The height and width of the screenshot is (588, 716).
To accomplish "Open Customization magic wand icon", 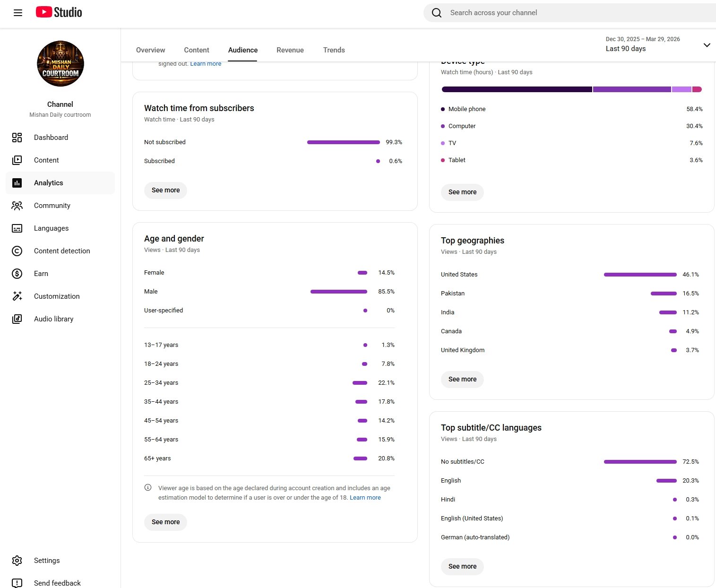I will coord(17,296).
